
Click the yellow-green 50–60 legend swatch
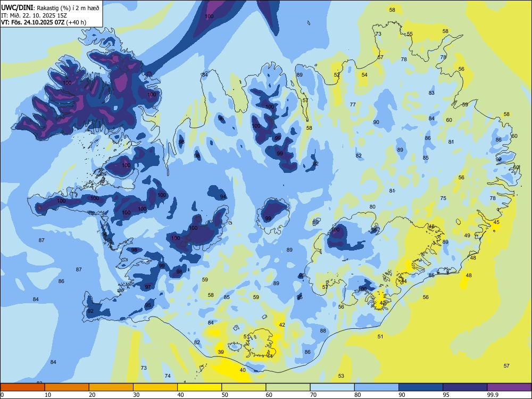pos(244,387)
